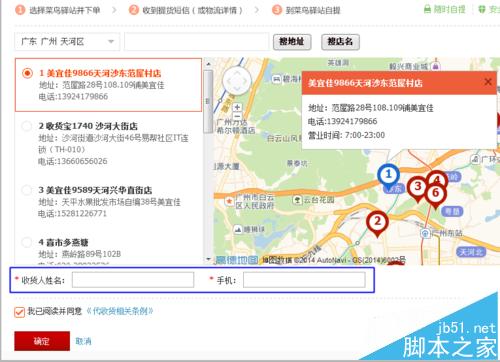Open the 广东 广州 天河区 region dropdown
The image size is (500, 362).
(x=67, y=42)
